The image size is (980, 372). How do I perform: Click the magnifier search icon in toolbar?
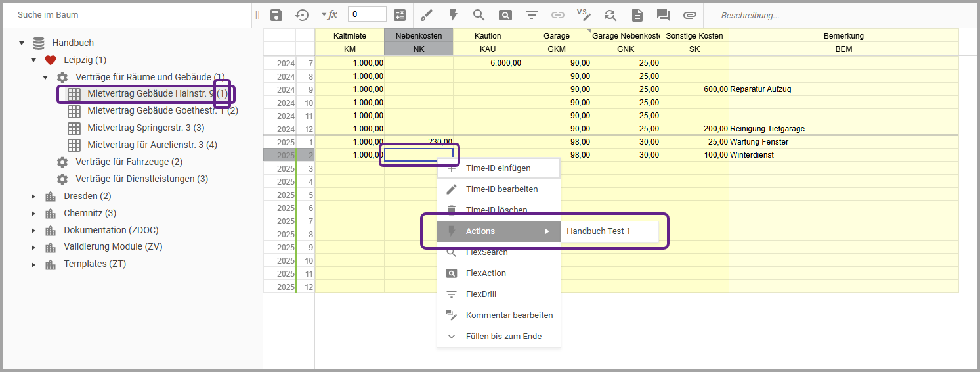pos(479,15)
